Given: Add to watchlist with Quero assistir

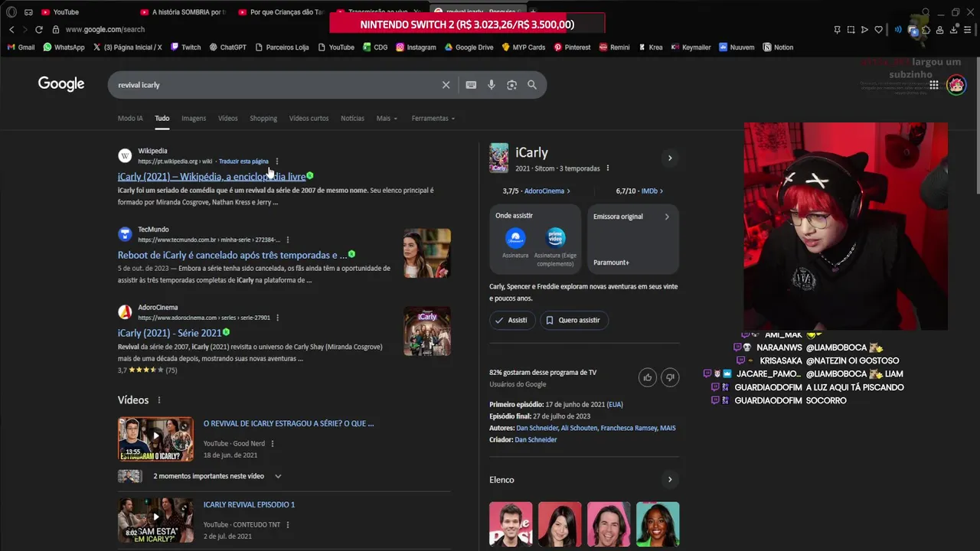Looking at the screenshot, I should click(573, 320).
